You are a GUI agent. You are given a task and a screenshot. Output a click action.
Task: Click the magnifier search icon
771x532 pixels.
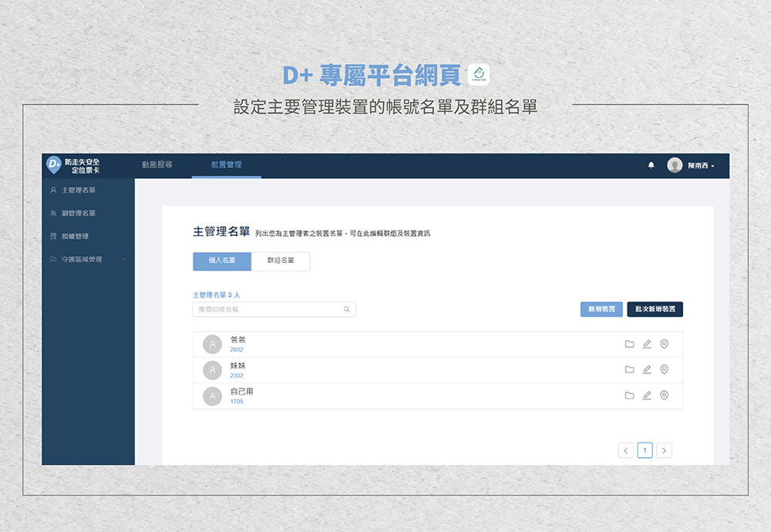[x=347, y=309]
